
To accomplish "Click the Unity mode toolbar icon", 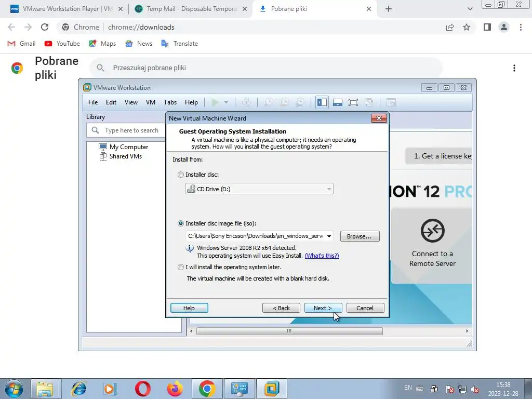I will (x=369, y=102).
